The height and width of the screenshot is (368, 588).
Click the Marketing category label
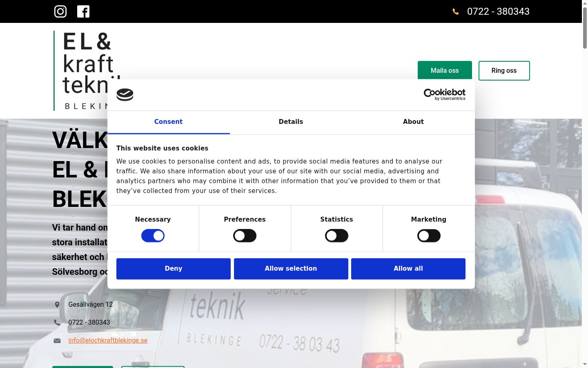pyautogui.click(x=429, y=220)
